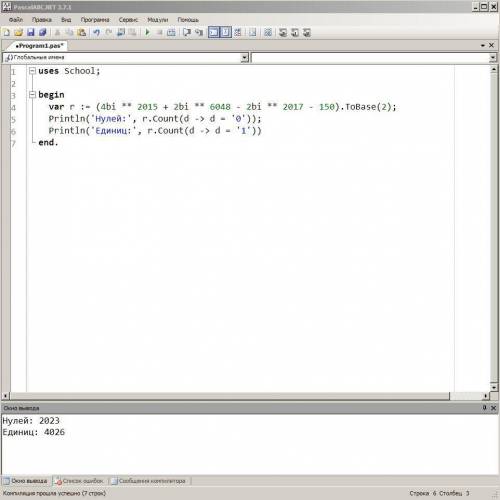Run the program with the green arrow
The width and height of the screenshot is (500, 500).
coord(147,32)
